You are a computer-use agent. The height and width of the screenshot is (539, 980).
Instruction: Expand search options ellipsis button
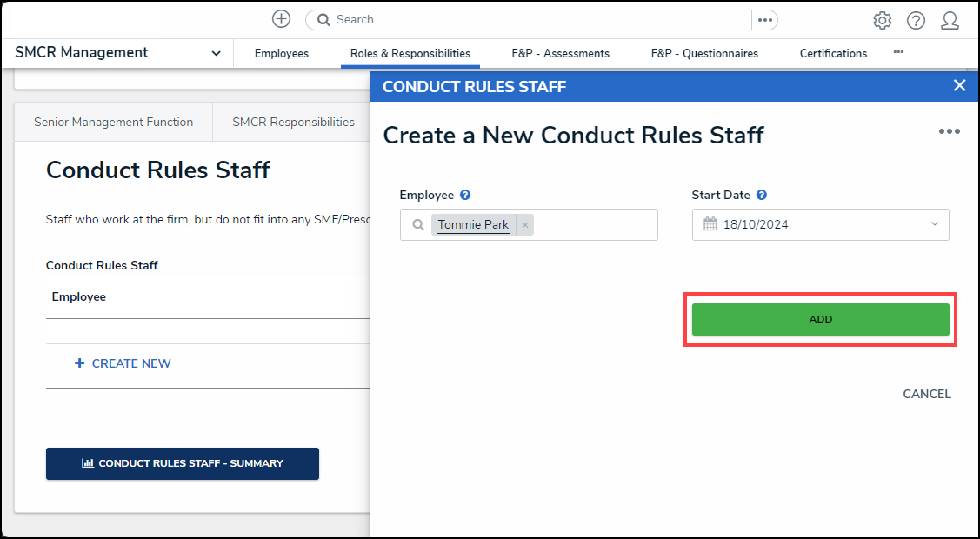click(764, 20)
